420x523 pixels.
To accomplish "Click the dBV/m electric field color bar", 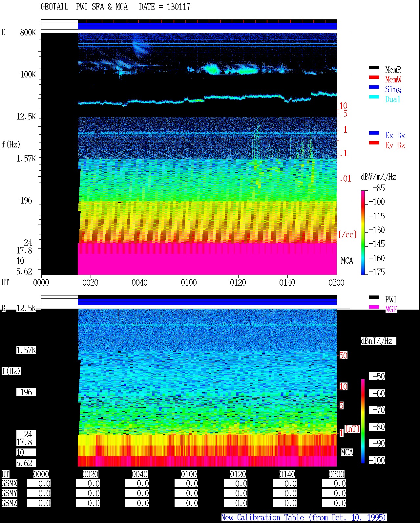I will click(x=363, y=232).
